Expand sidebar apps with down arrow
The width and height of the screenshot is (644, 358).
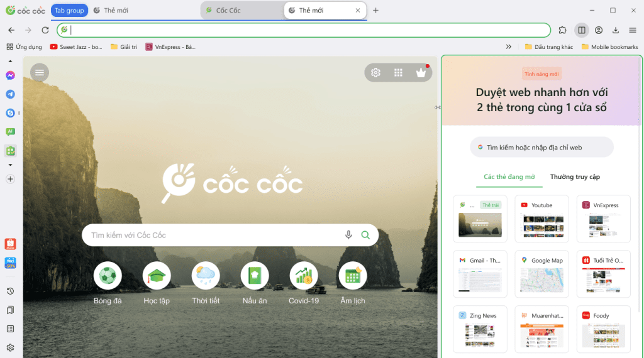click(10, 165)
